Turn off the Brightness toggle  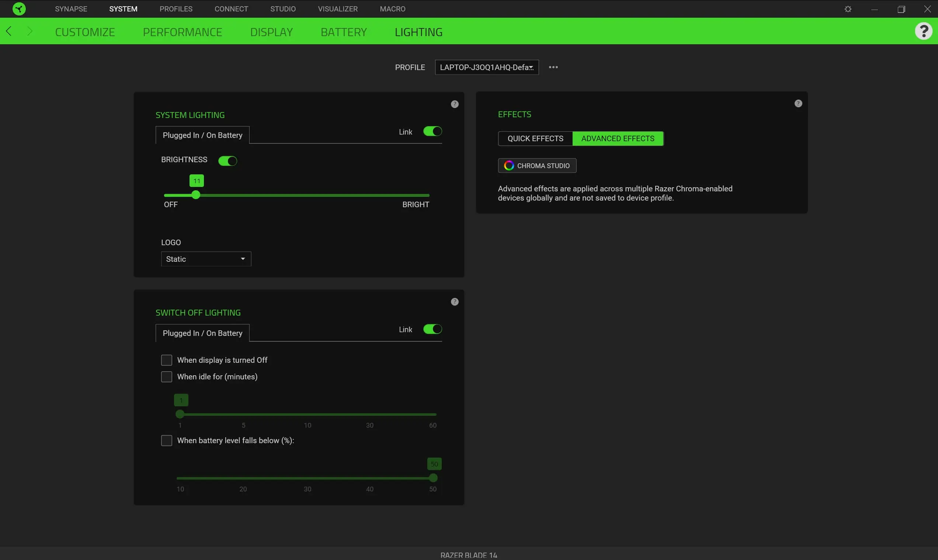click(227, 161)
